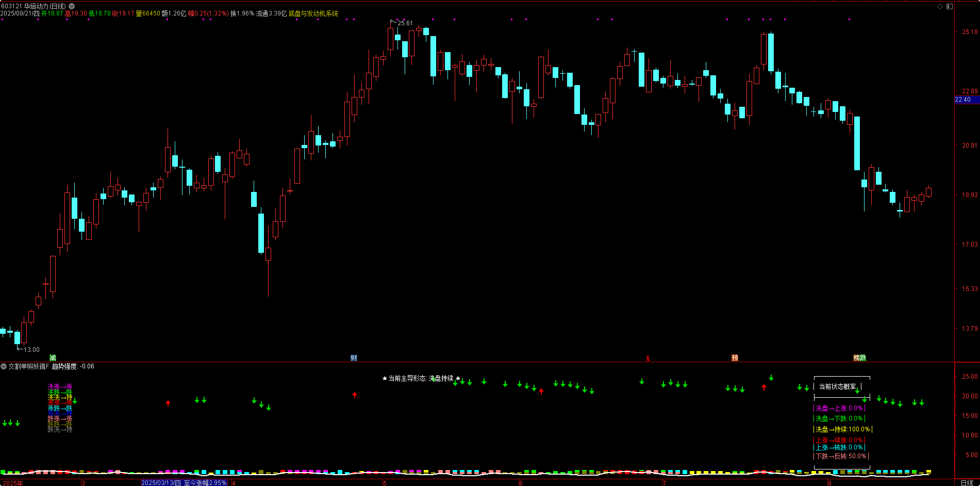Click the 2025年 year label on time axis

point(12,483)
